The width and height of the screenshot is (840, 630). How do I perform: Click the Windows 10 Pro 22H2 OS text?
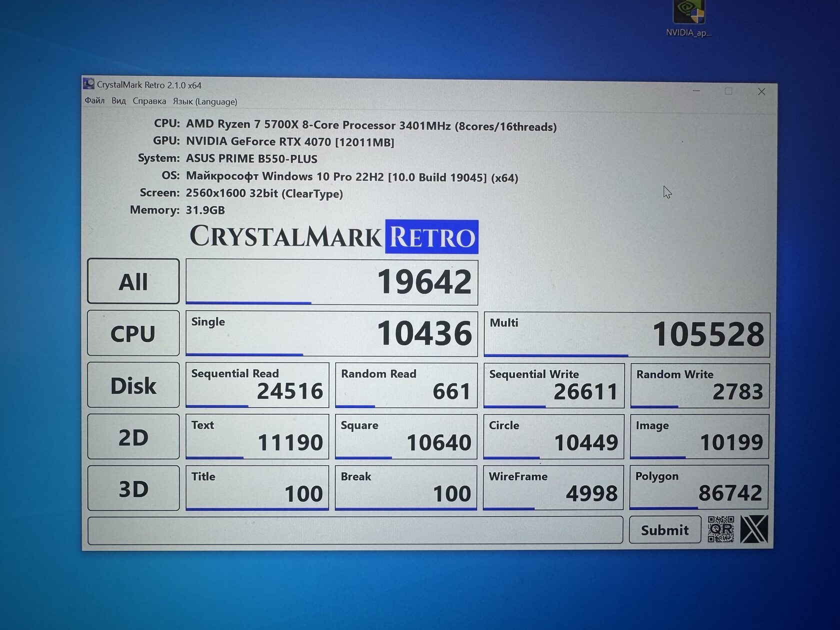[x=352, y=176]
